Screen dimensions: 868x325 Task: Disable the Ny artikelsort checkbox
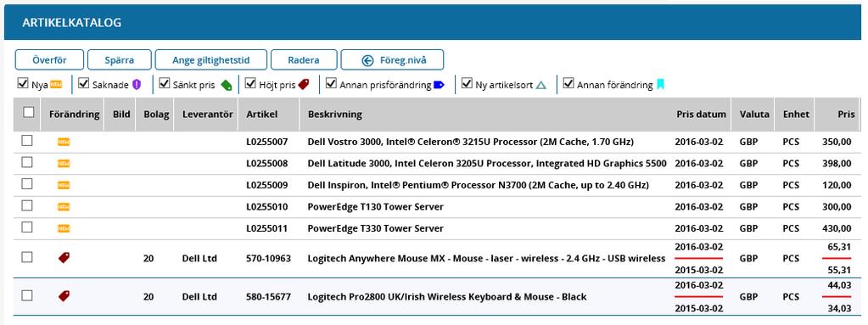click(x=467, y=84)
